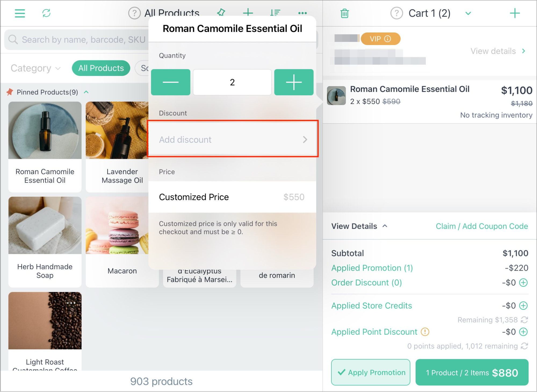This screenshot has height=392, width=537.
Task: Select the All Products filter tab
Action: point(101,68)
